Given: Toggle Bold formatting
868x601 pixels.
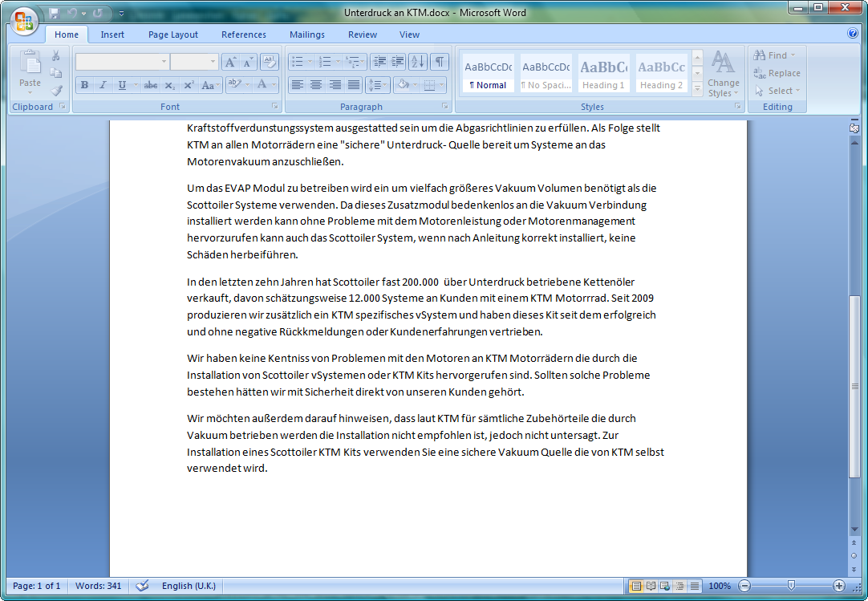Looking at the screenshot, I should click(x=84, y=85).
